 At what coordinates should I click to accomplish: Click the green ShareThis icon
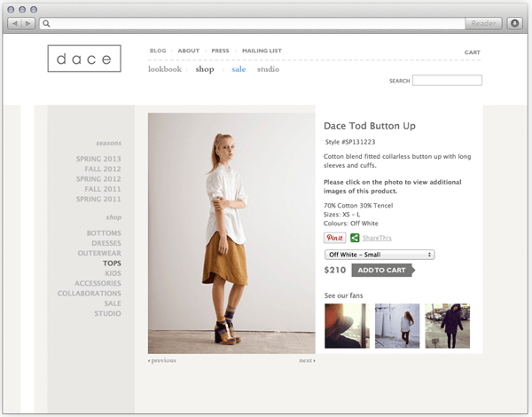pyautogui.click(x=355, y=238)
